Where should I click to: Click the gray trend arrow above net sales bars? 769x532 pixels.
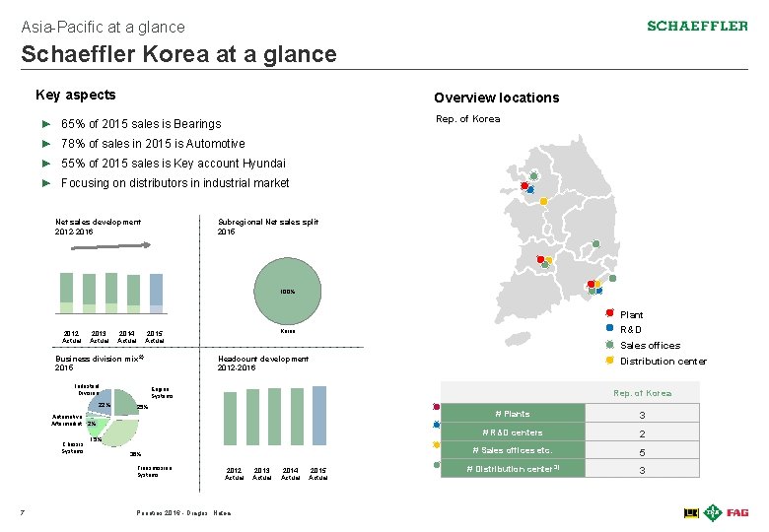tap(110, 246)
